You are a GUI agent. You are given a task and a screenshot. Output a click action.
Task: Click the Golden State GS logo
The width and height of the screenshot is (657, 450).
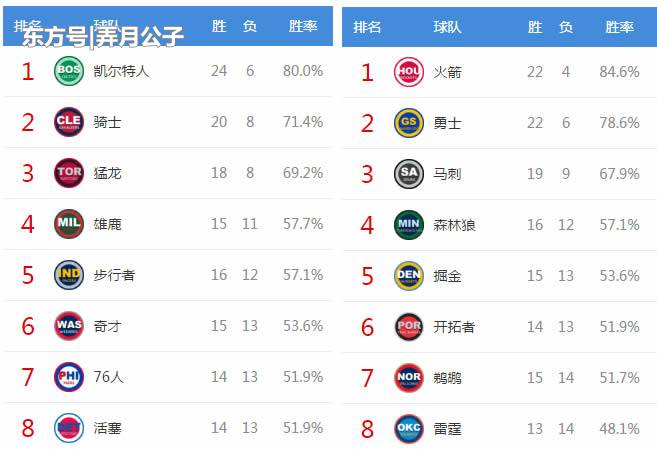tap(408, 122)
